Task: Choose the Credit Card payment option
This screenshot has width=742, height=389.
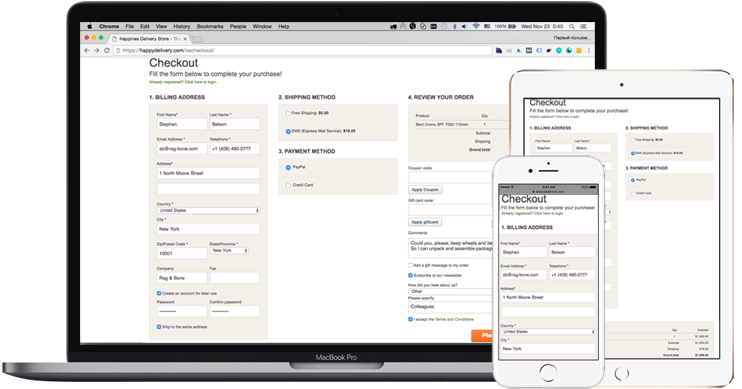Action: click(288, 185)
